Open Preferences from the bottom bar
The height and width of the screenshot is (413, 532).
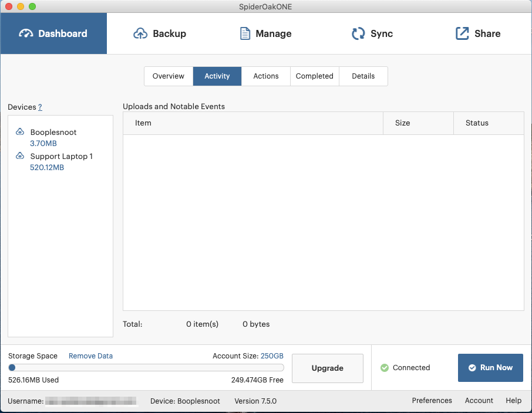pyautogui.click(x=432, y=401)
